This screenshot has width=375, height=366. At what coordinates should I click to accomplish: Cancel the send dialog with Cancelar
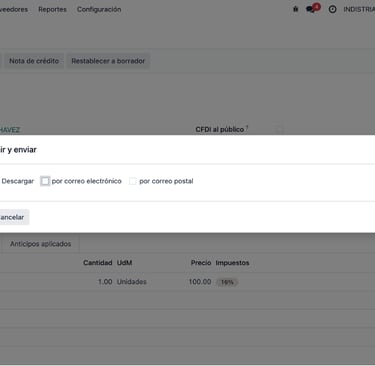[12, 217]
